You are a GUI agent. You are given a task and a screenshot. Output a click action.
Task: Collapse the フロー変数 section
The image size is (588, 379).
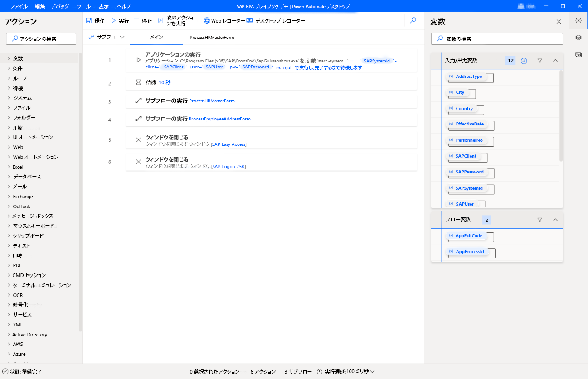pos(555,220)
